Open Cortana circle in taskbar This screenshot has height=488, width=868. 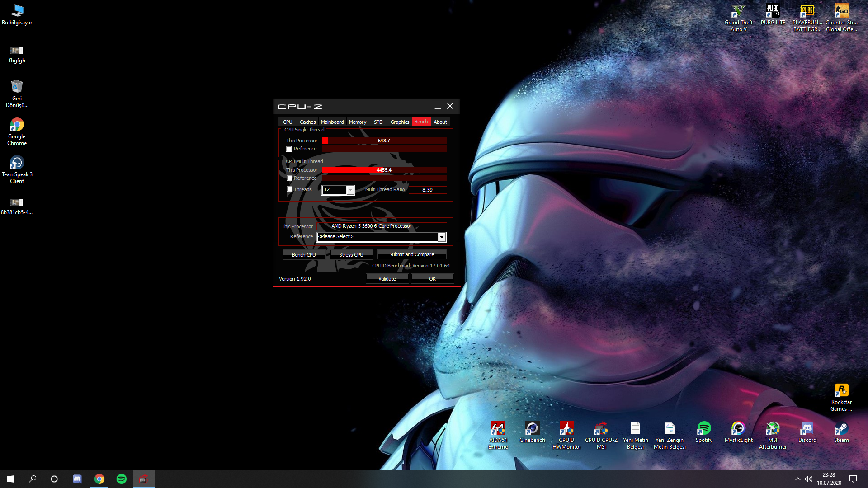pyautogui.click(x=54, y=479)
